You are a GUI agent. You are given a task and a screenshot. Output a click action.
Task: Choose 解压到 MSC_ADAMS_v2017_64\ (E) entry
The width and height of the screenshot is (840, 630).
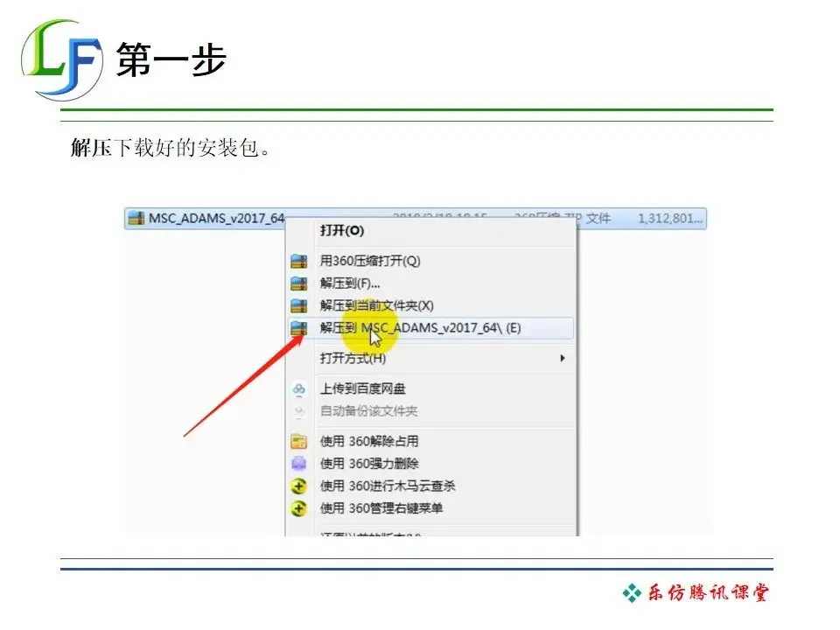coord(430,328)
